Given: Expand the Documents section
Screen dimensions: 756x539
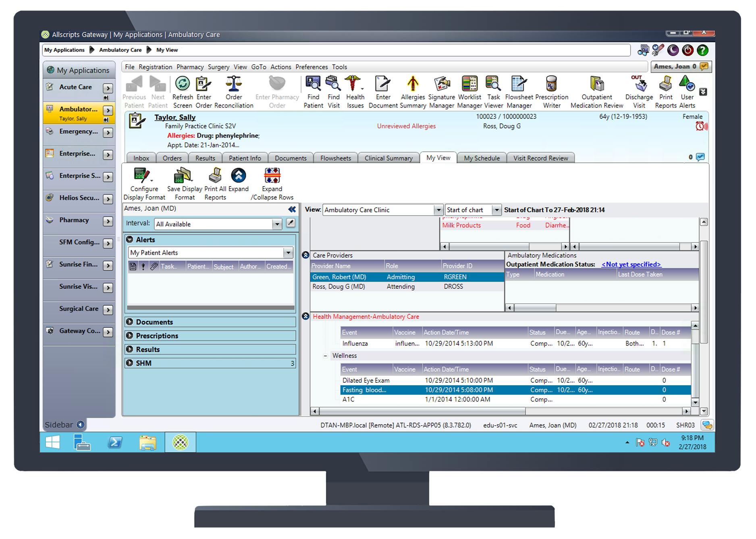Looking at the screenshot, I should (130, 322).
